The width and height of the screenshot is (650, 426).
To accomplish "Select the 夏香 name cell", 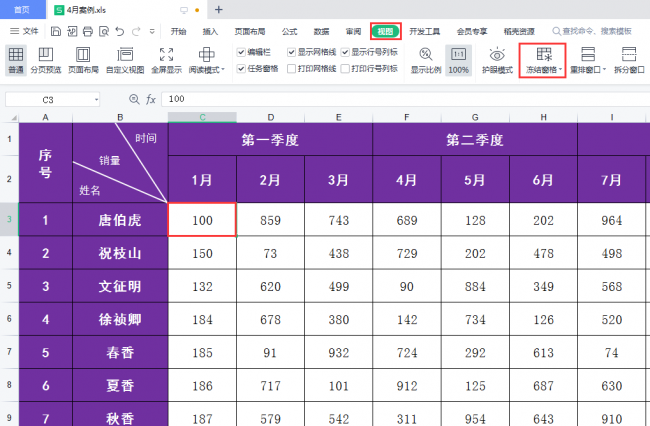I will point(120,386).
